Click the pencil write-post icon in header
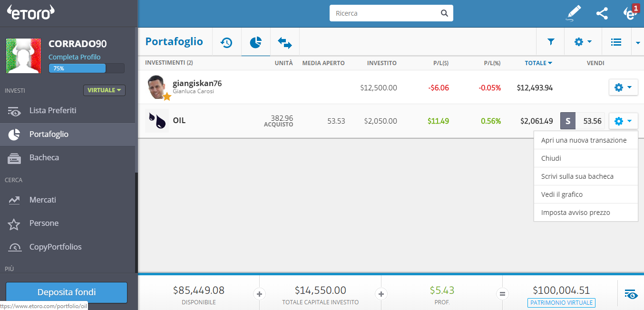 (574, 13)
